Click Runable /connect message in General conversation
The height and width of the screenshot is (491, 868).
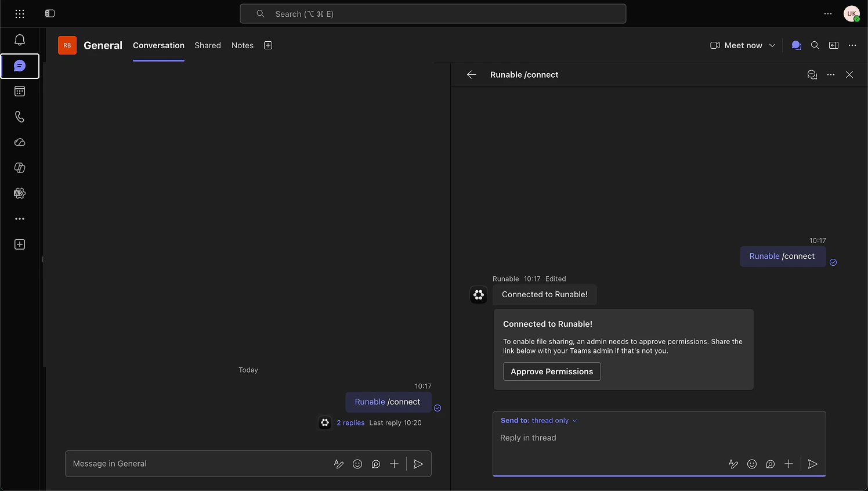tap(388, 402)
